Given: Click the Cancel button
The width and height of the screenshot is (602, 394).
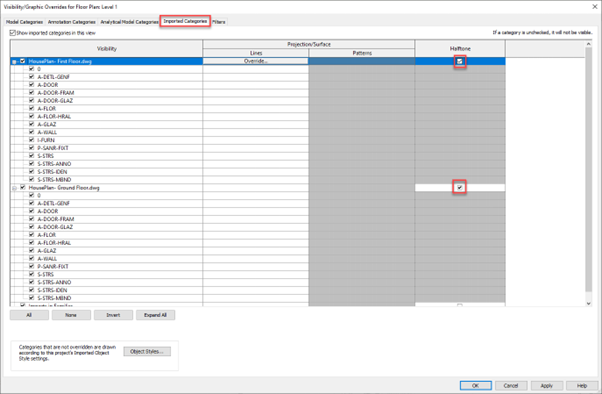Looking at the screenshot, I should pyautogui.click(x=511, y=386).
